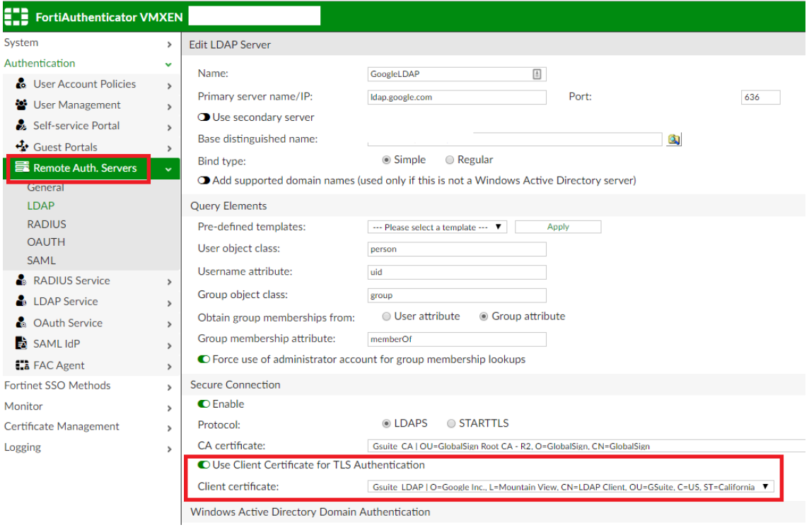Screen dimensions: 809x532
Task: Open RADIUS submenu item
Action: click(x=47, y=224)
